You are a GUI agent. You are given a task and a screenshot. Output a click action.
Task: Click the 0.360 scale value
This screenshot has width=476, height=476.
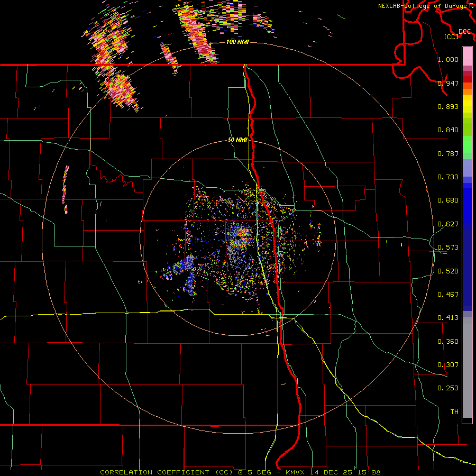click(x=448, y=342)
